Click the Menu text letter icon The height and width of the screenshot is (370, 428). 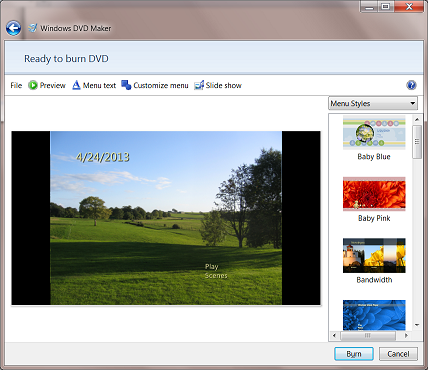click(x=76, y=85)
